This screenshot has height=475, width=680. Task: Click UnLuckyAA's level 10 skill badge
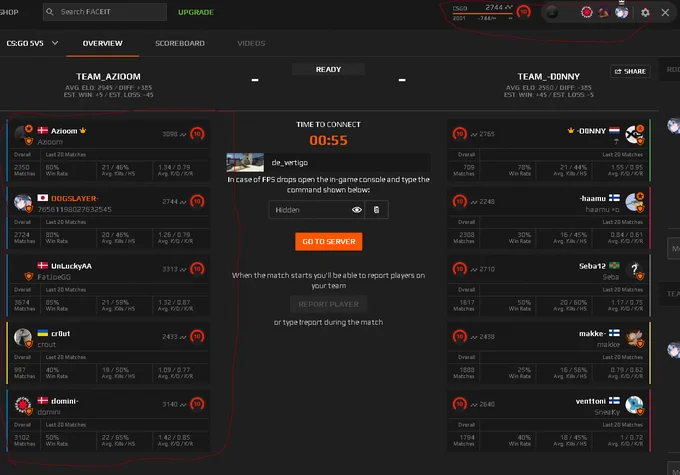pos(197,269)
